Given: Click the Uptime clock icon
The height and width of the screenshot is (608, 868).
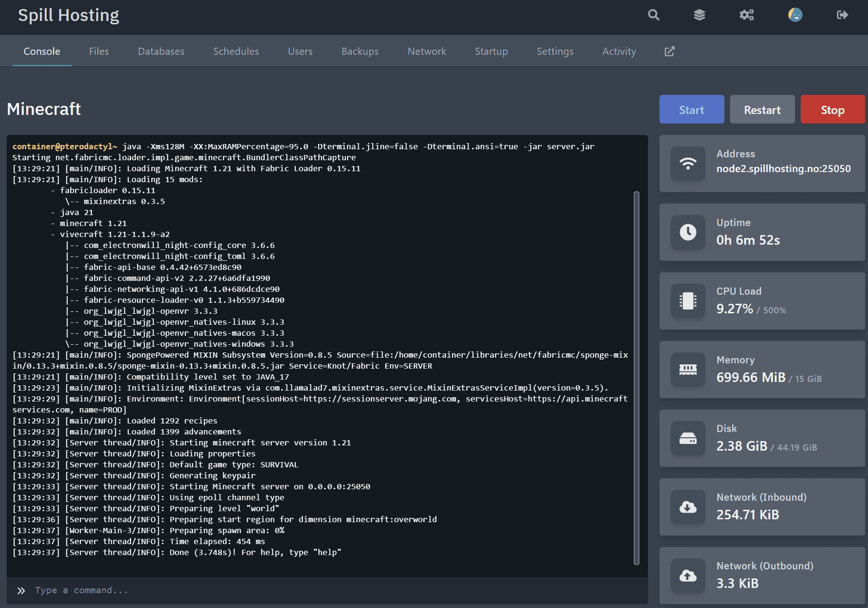Looking at the screenshot, I should tap(688, 232).
